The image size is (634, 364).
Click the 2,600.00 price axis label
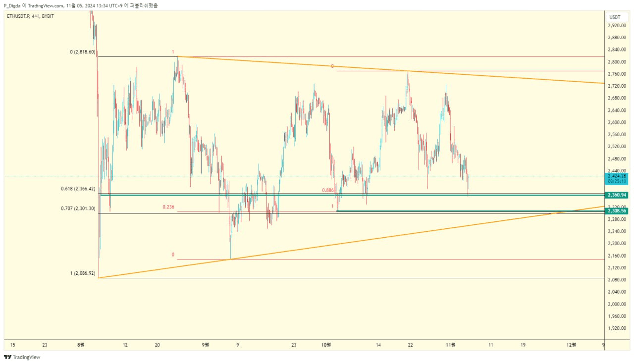(x=618, y=122)
